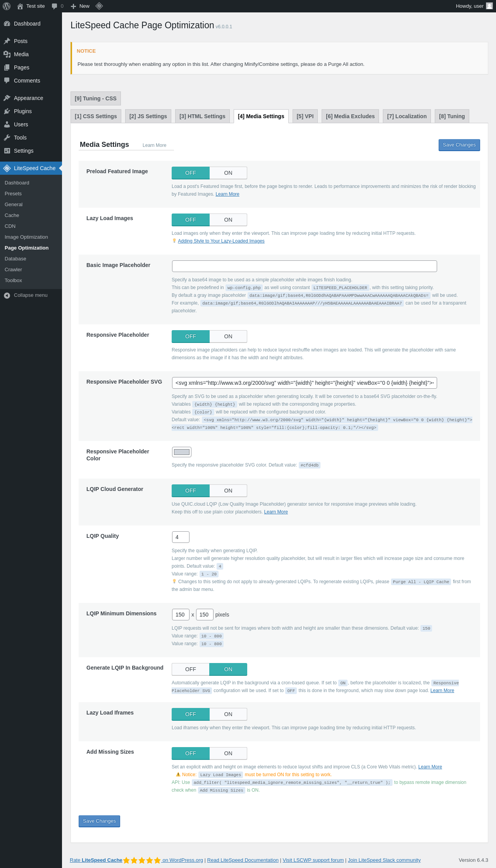Select OFF for Preload Featured Image
This screenshot has width=496, height=868.
tap(191, 173)
